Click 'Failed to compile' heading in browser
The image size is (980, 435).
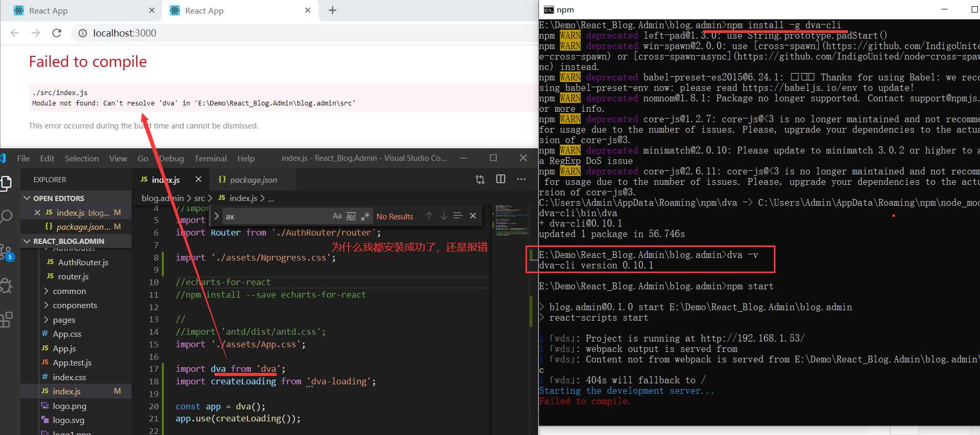[x=88, y=62]
